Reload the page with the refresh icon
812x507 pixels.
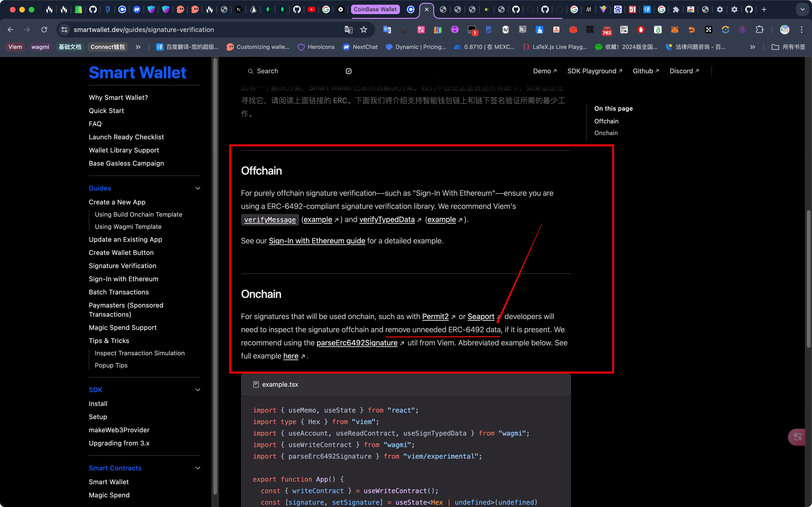pyautogui.click(x=44, y=30)
